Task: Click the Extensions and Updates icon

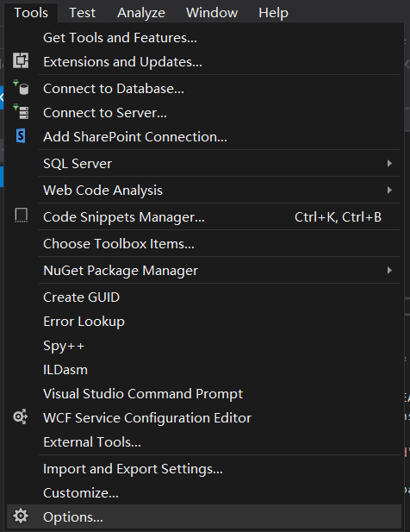Action: pyautogui.click(x=21, y=60)
